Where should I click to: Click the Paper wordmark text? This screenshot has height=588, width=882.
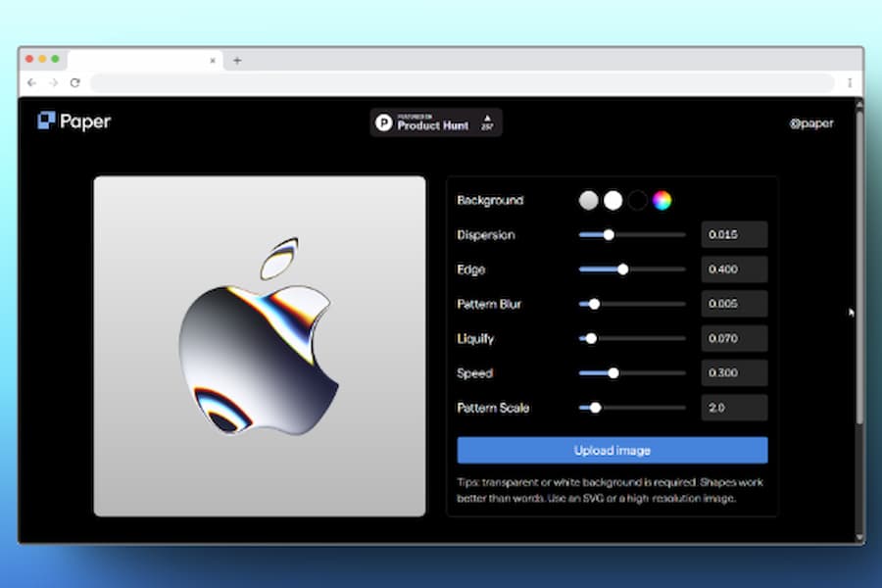[x=85, y=122]
